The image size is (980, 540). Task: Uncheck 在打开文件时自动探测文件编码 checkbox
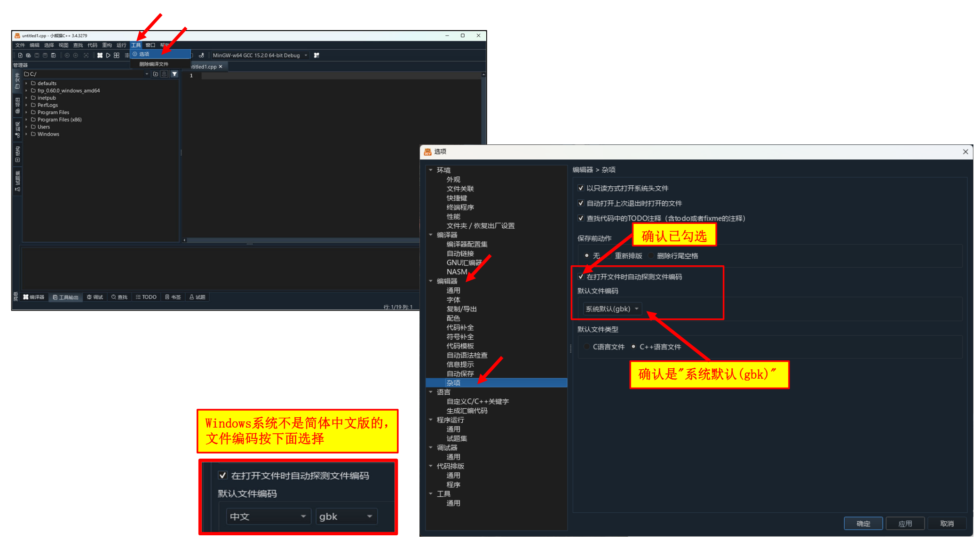click(x=581, y=277)
